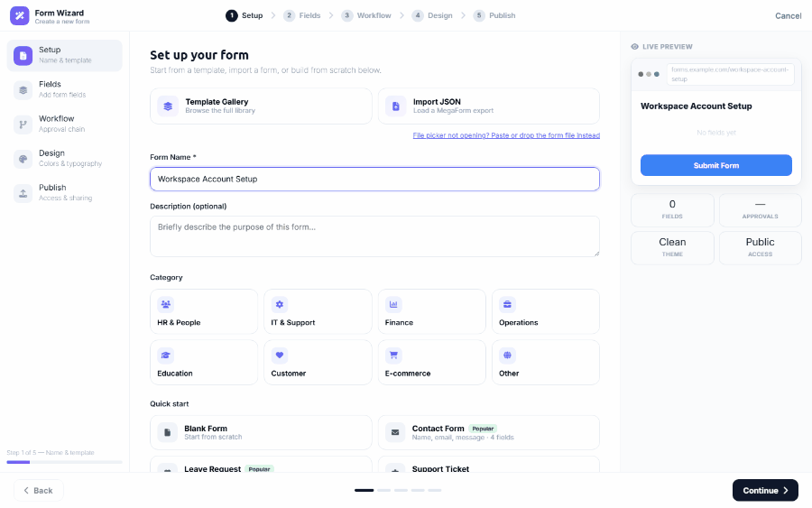Click Continue button with chevron
This screenshot has width=812, height=508.
(765, 490)
